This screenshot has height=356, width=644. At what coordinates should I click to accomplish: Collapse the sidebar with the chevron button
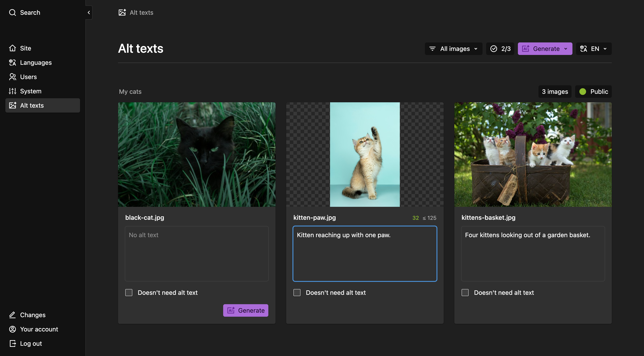(x=89, y=13)
